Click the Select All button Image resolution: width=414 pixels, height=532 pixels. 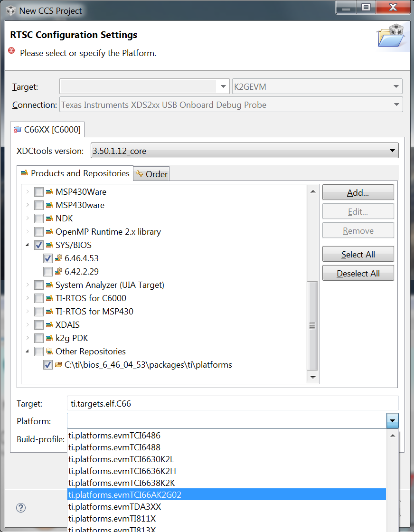point(358,254)
